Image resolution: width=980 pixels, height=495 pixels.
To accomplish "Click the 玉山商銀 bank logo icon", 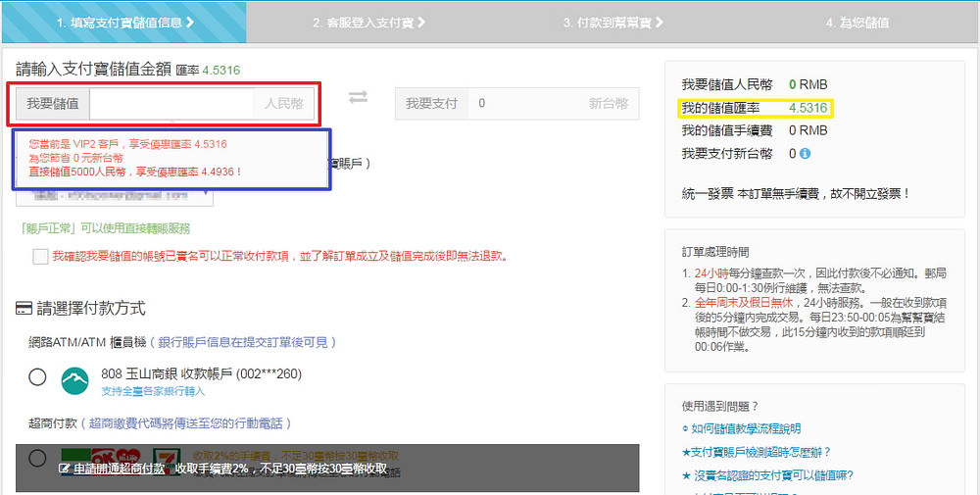I will [x=75, y=380].
